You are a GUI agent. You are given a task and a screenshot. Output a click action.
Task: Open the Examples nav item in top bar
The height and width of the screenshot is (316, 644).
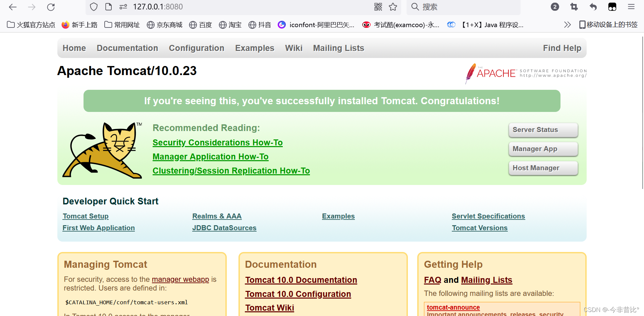[x=255, y=48]
